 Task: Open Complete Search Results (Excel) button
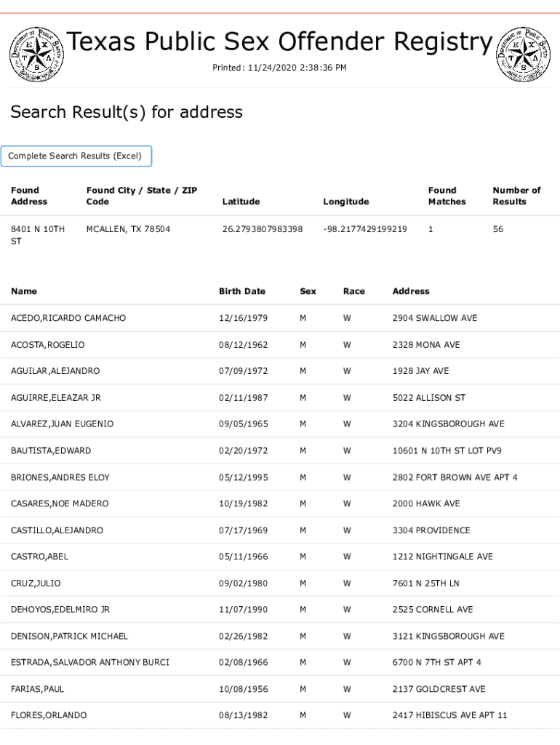(76, 156)
